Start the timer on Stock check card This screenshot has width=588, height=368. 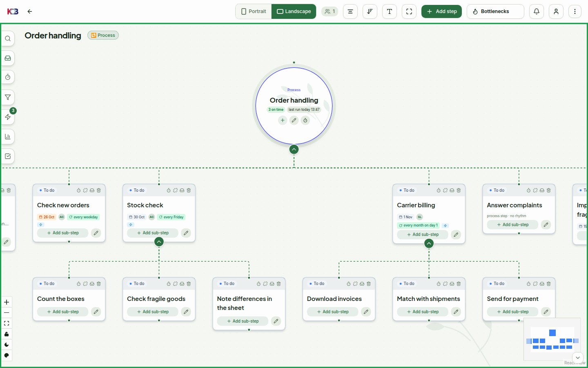[169, 191]
